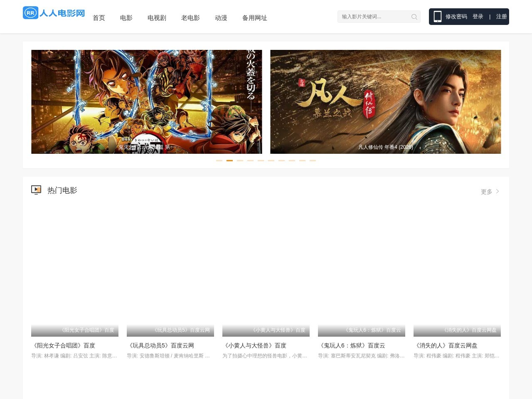
Task: Go to the 首页 navigation item
Action: pos(99,18)
